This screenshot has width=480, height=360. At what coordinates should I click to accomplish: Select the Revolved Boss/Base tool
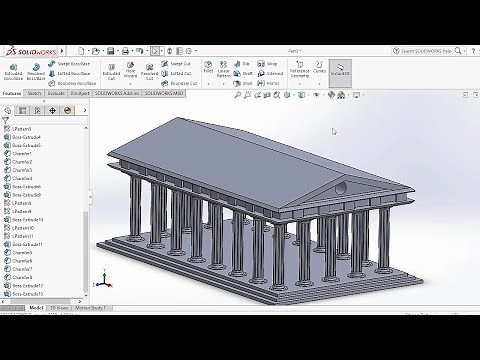click(36, 72)
